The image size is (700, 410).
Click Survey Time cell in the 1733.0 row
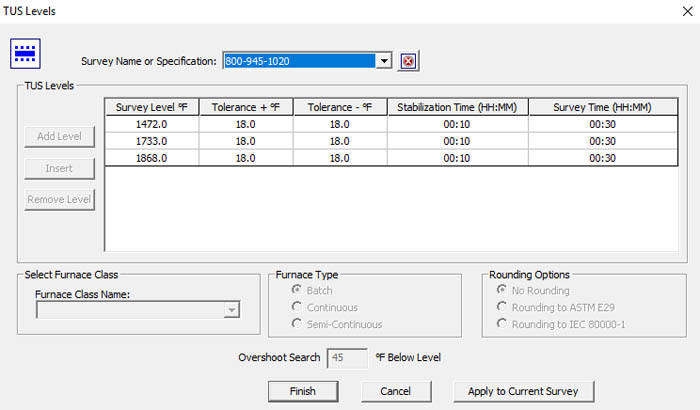(603, 141)
